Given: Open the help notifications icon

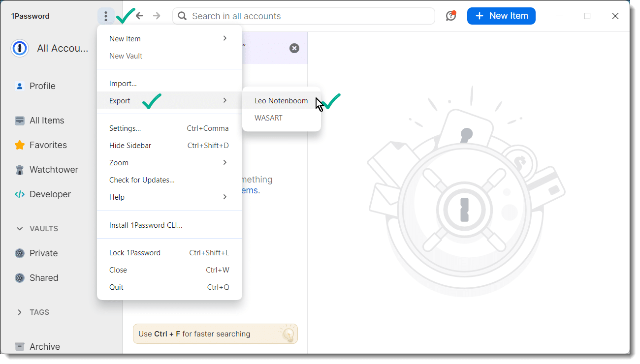Looking at the screenshot, I should click(451, 16).
